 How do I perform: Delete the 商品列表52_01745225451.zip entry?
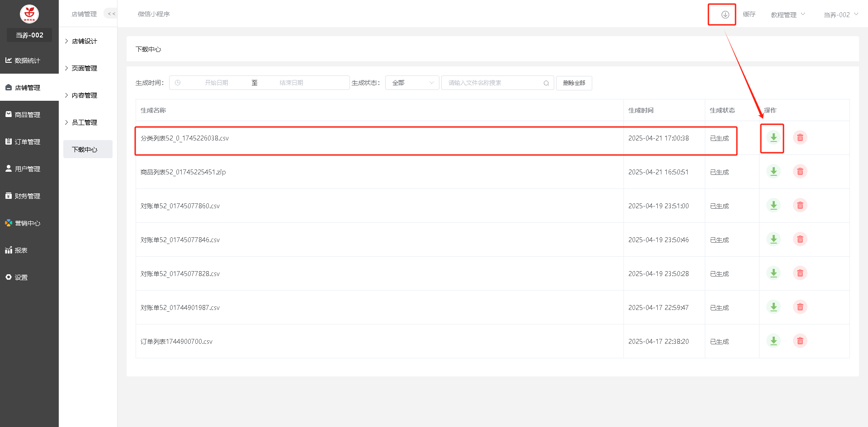click(800, 172)
